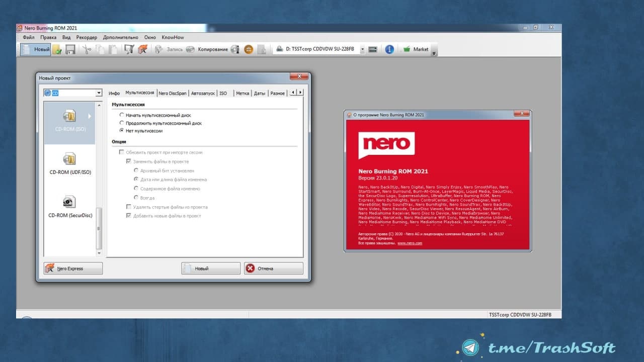Open the Окно menu
Screen dimensions: 644x362
(x=150, y=37)
